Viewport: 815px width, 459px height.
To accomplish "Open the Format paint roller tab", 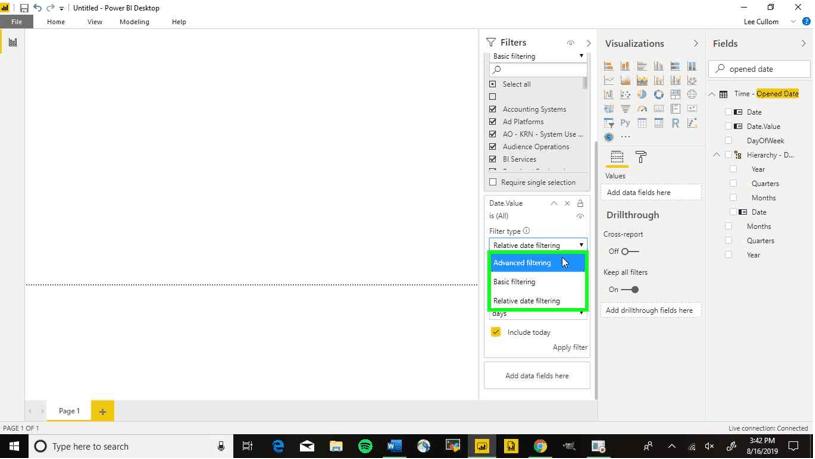I will coord(641,156).
